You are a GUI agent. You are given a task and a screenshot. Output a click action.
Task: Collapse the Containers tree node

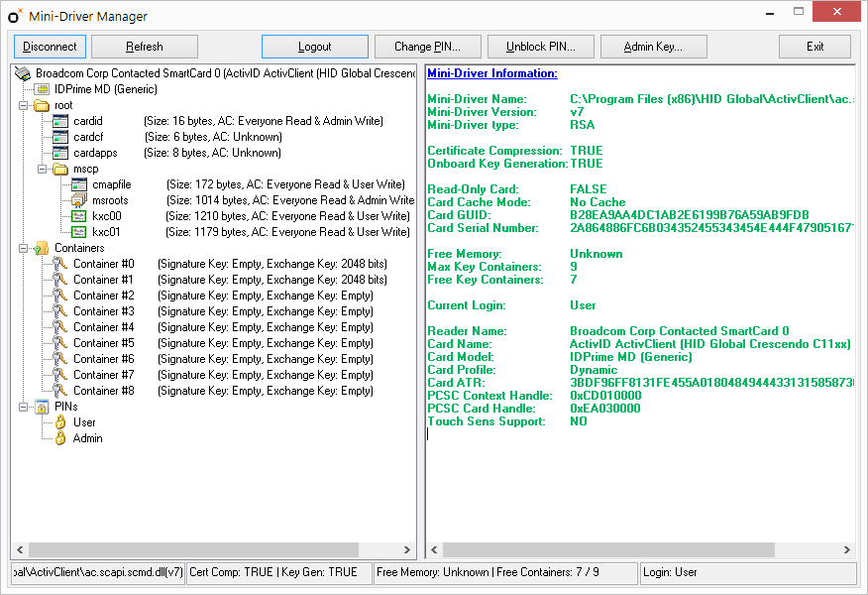23,248
